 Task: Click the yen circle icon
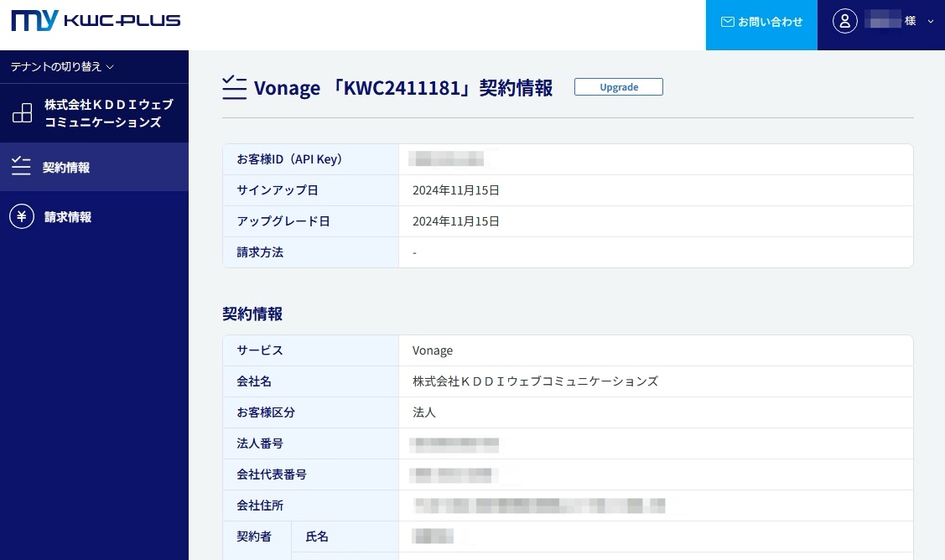(x=22, y=216)
